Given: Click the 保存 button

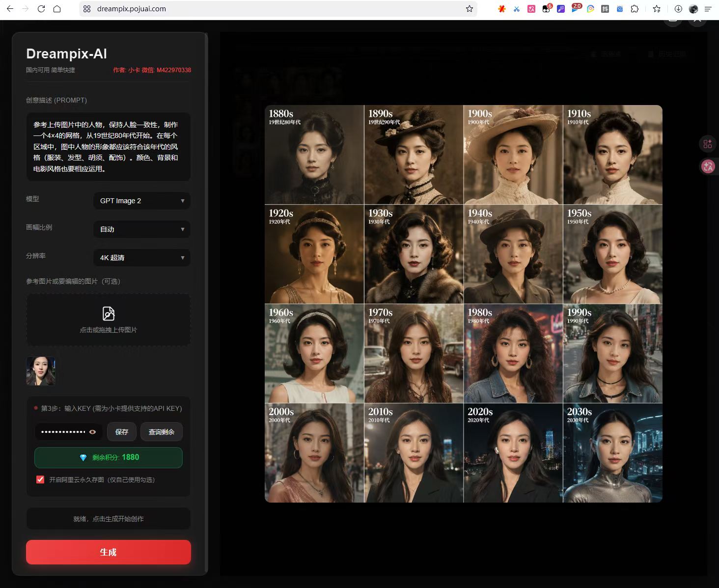Looking at the screenshot, I should coord(122,432).
